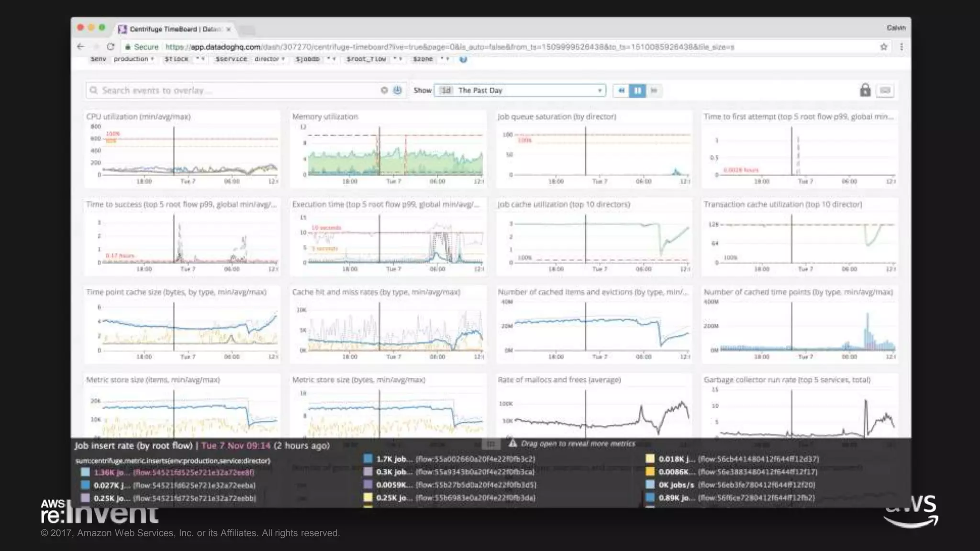This screenshot has width=980, height=551.
Task: Click the event overlay clock icon
Action: 397,90
